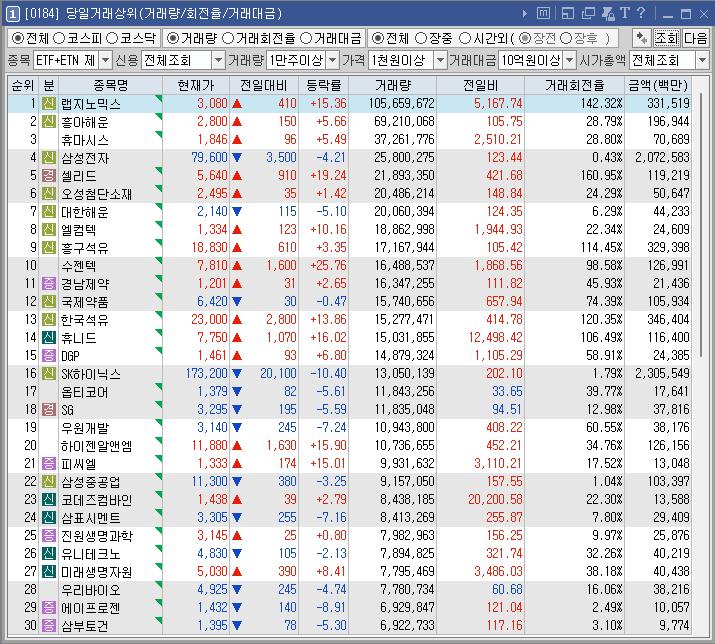Sort by the 등락률 column header
This screenshot has width=715, height=644.
[323, 85]
